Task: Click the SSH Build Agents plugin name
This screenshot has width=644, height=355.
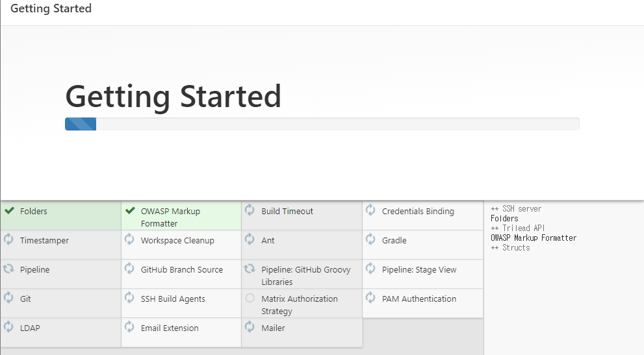Action: coord(173,299)
